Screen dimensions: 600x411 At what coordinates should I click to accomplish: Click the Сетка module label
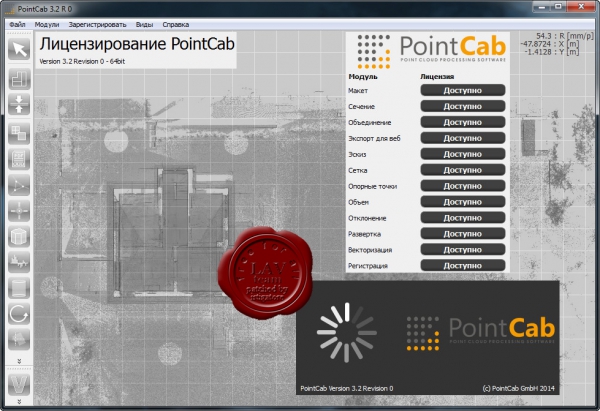pyautogui.click(x=357, y=170)
